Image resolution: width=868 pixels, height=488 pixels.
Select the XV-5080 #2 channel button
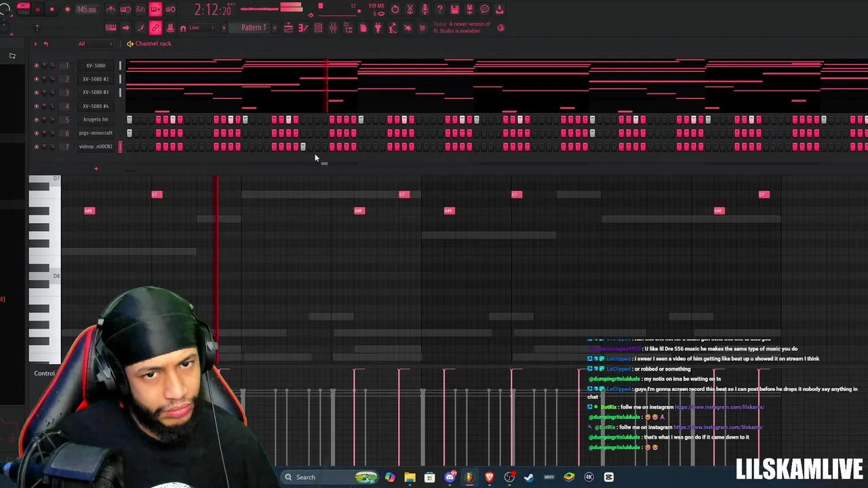[x=96, y=79]
